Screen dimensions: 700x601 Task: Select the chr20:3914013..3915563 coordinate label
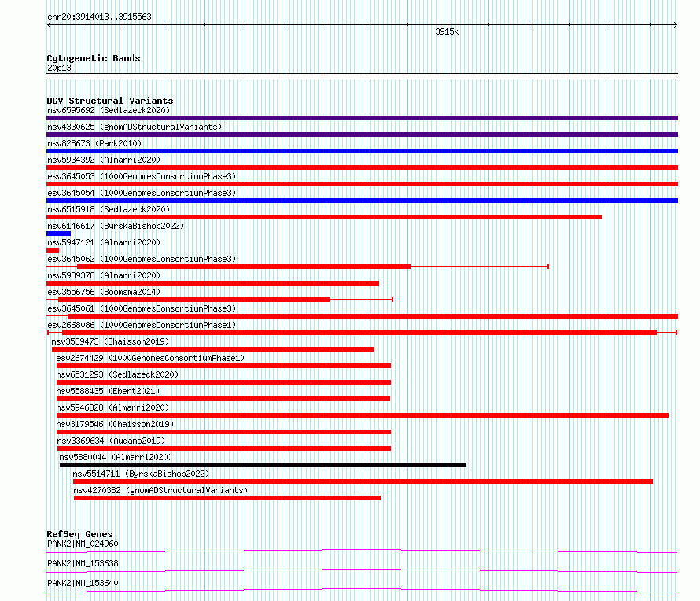99,17
